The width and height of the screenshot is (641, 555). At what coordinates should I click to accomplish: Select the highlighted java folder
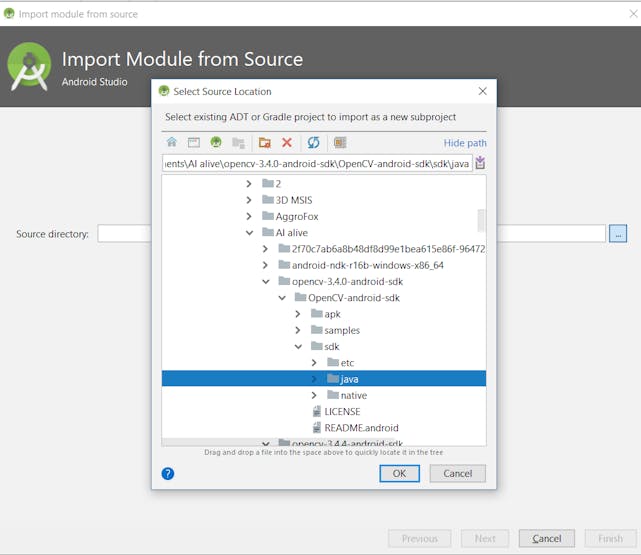point(324,378)
